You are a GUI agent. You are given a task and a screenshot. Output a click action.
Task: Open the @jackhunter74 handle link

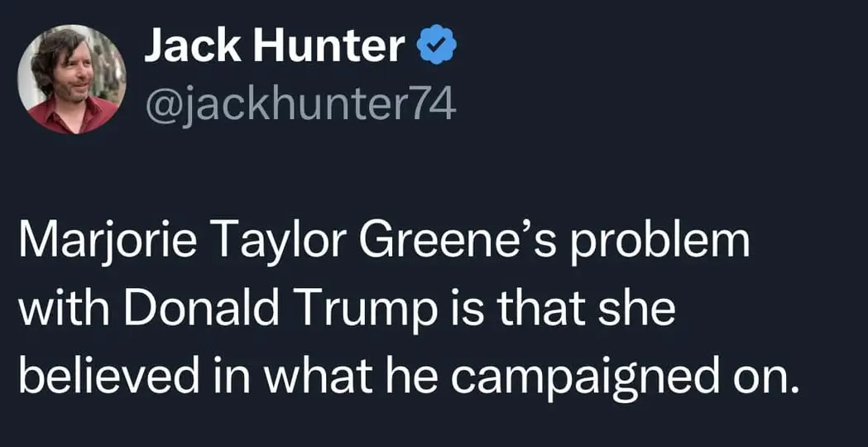300,105
